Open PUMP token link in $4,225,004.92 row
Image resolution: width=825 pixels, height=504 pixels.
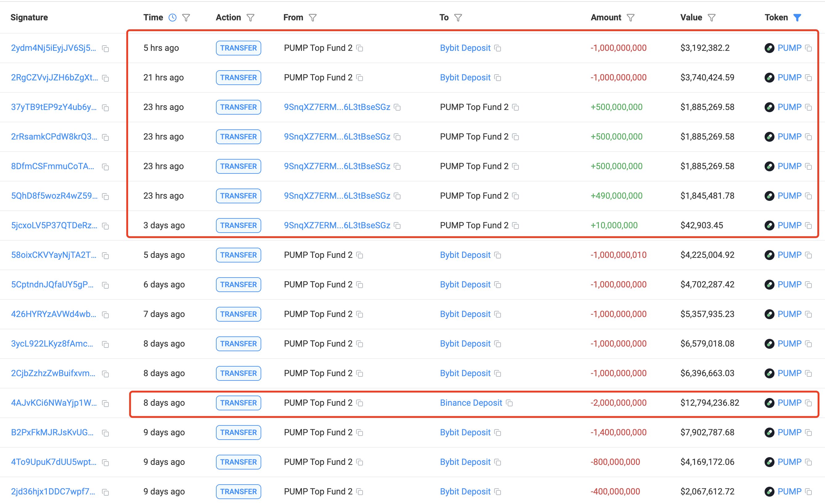coord(789,255)
